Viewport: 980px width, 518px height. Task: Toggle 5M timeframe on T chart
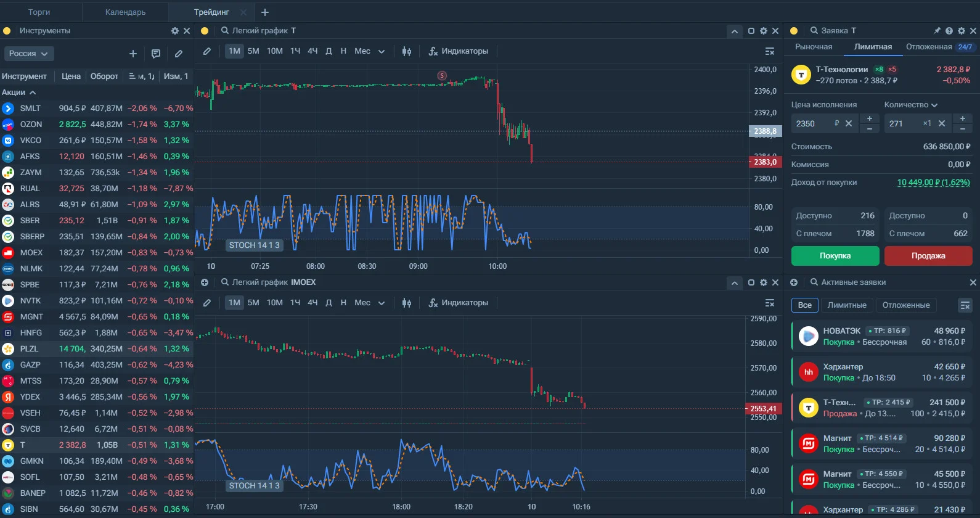(x=253, y=51)
